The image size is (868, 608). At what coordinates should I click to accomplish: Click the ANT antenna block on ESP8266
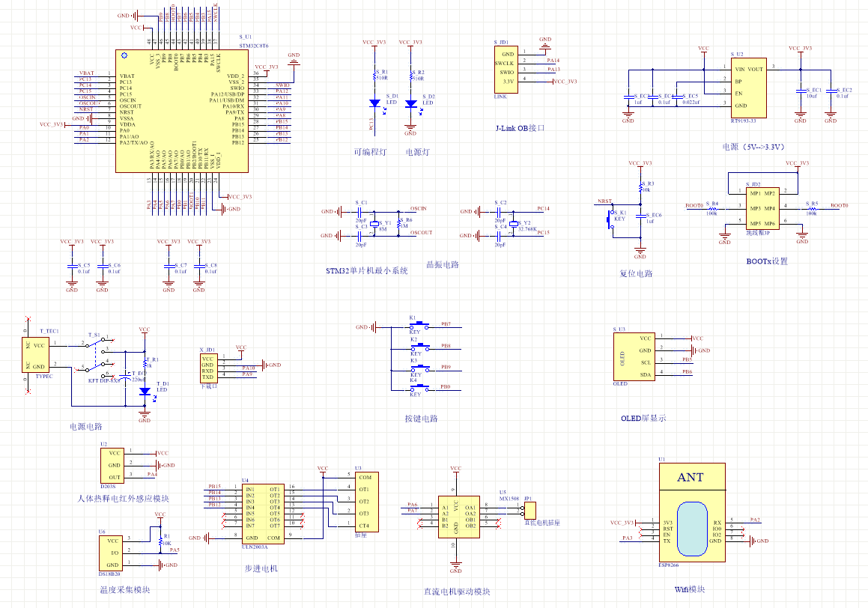click(691, 478)
